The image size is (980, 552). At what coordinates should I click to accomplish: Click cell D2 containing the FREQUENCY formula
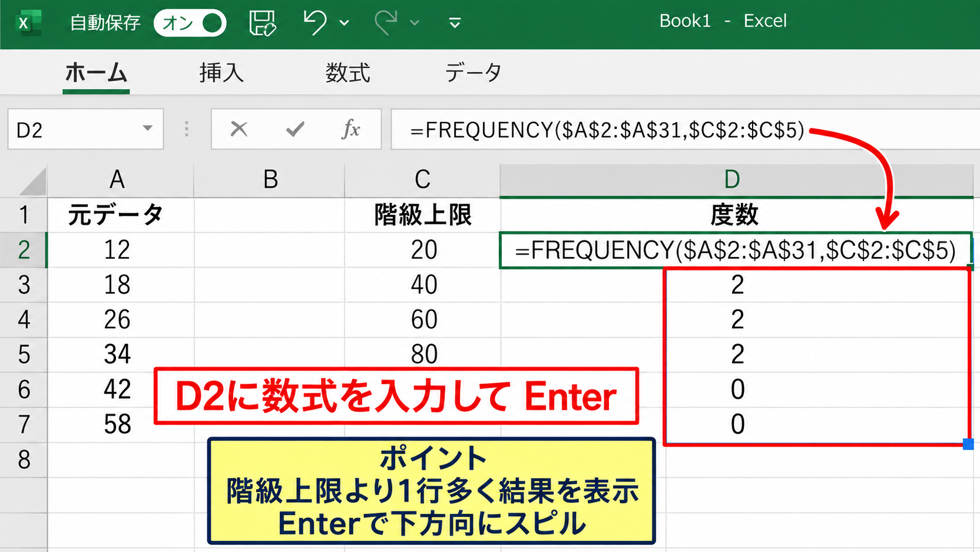click(x=736, y=250)
